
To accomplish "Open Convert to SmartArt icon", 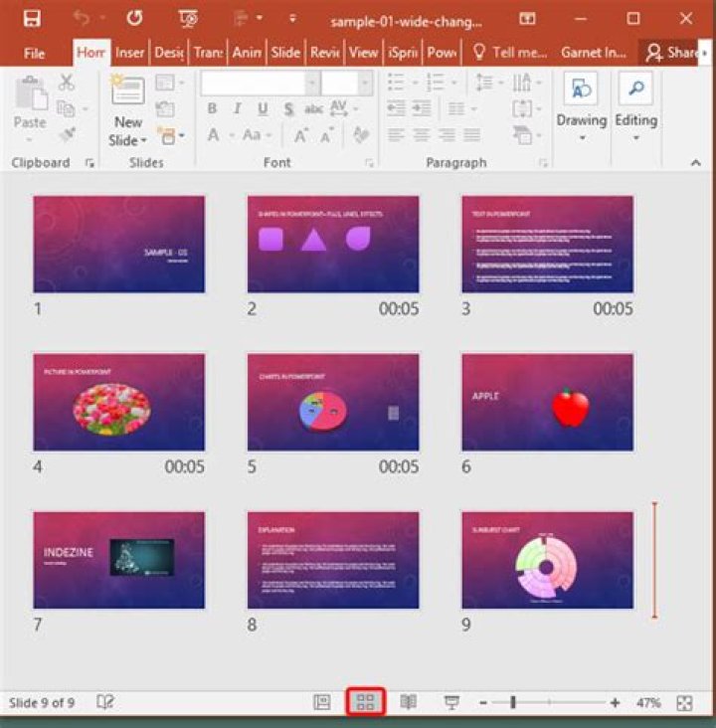I will tap(526, 135).
